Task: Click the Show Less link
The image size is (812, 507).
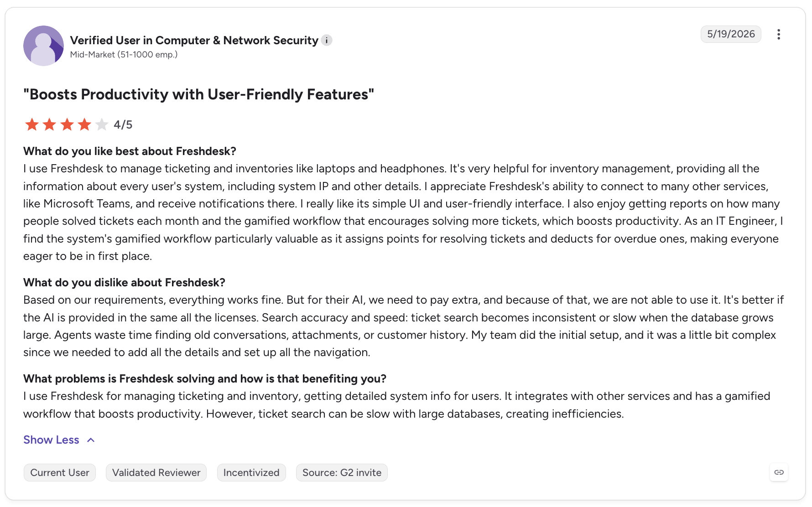Action: click(x=51, y=440)
